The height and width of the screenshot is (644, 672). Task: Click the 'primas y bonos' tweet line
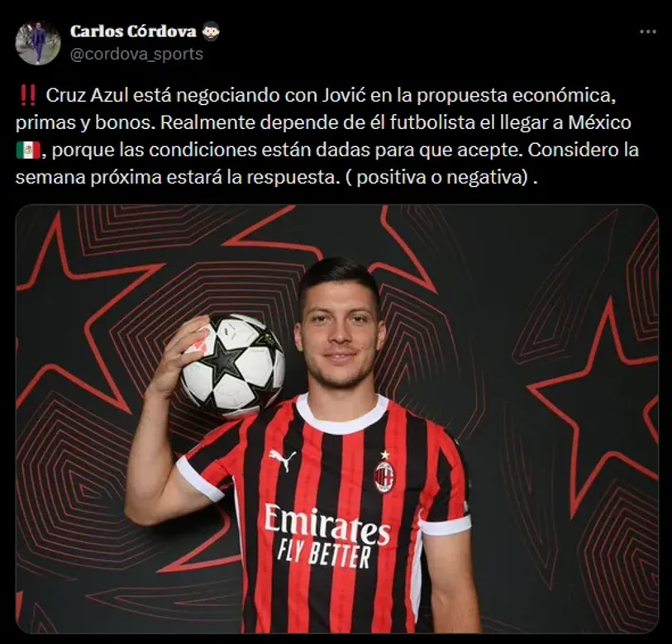pos(323,123)
